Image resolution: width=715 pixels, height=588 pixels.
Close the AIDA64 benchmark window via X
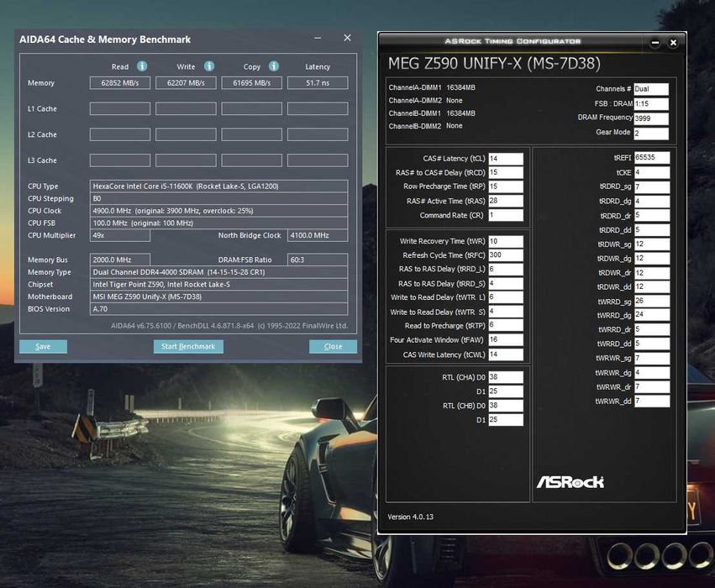point(348,38)
